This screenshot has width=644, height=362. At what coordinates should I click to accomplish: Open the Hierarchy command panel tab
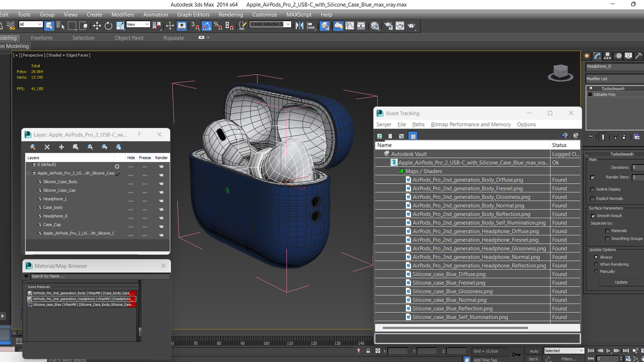(x=607, y=56)
